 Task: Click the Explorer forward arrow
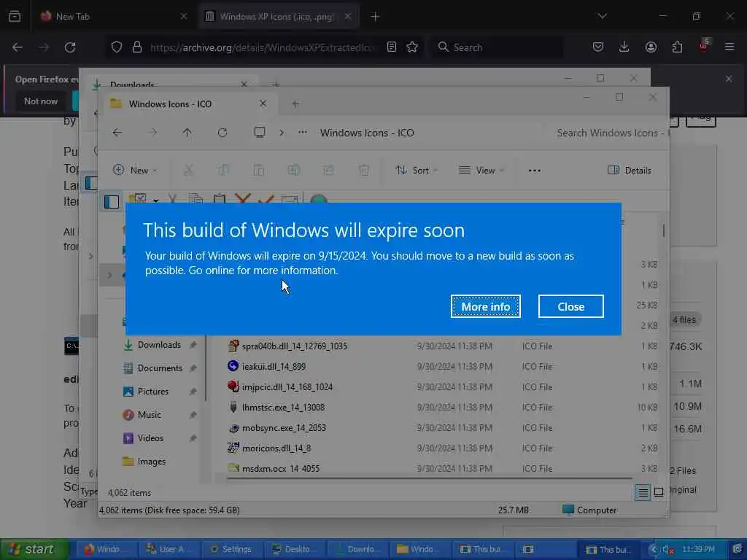point(152,133)
